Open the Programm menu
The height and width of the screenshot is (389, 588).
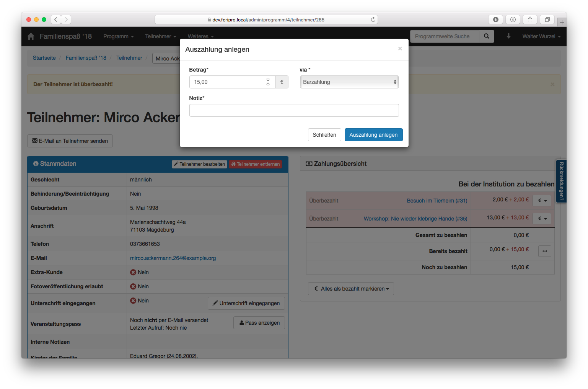click(x=118, y=36)
